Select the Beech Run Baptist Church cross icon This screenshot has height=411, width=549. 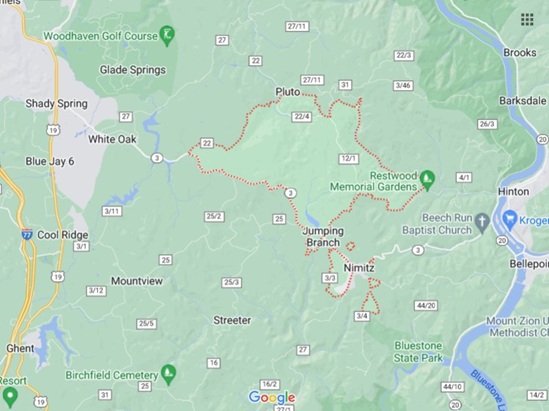click(483, 223)
